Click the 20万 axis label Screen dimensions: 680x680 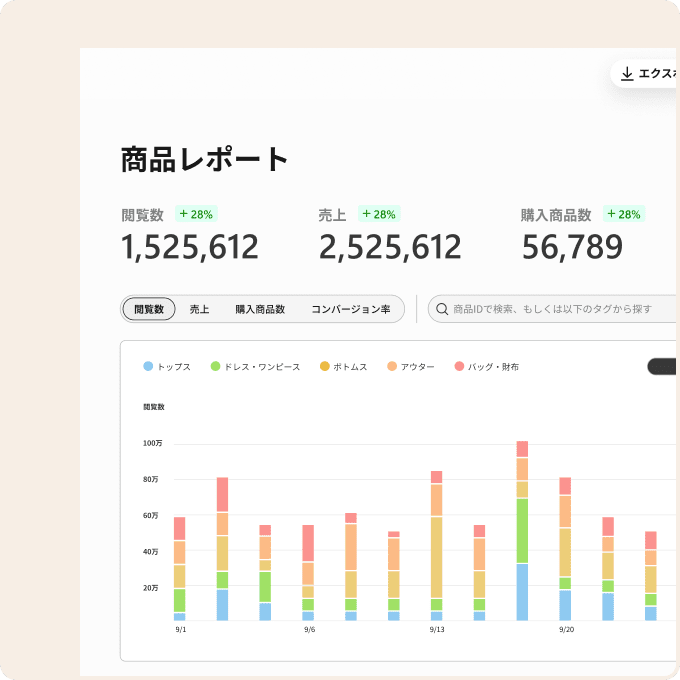[x=150, y=588]
